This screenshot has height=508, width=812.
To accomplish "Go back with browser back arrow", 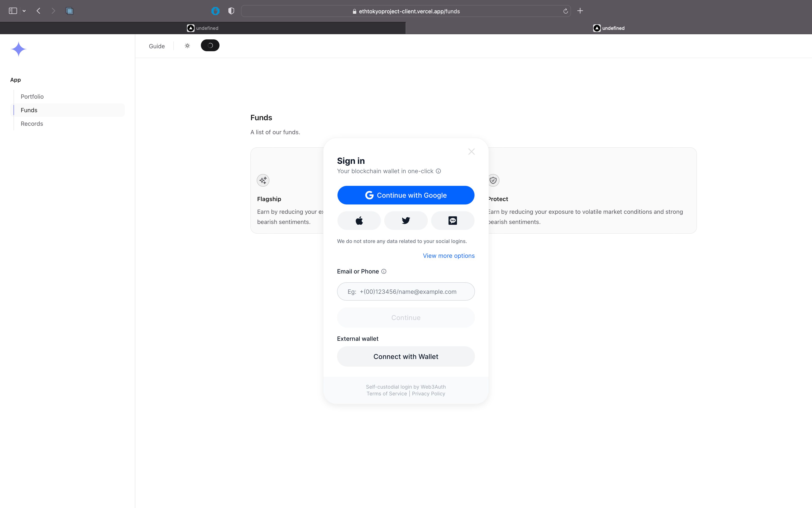I will click(38, 11).
